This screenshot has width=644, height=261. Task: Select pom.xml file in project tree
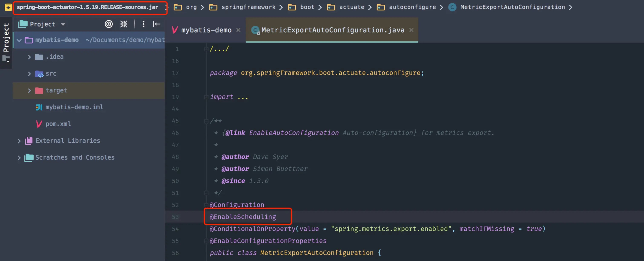coord(89,124)
